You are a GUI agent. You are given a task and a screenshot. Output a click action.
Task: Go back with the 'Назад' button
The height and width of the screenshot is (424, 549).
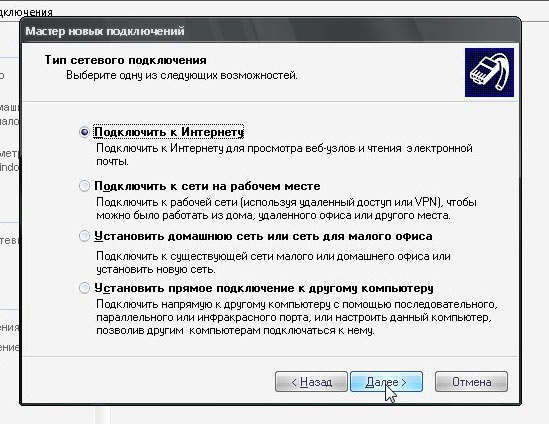click(311, 382)
